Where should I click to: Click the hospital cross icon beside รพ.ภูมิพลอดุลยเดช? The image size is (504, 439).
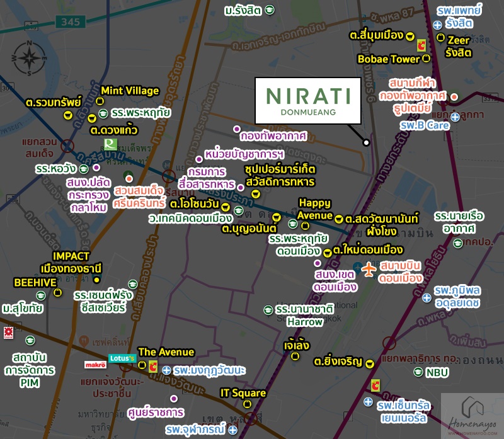click(x=427, y=298)
